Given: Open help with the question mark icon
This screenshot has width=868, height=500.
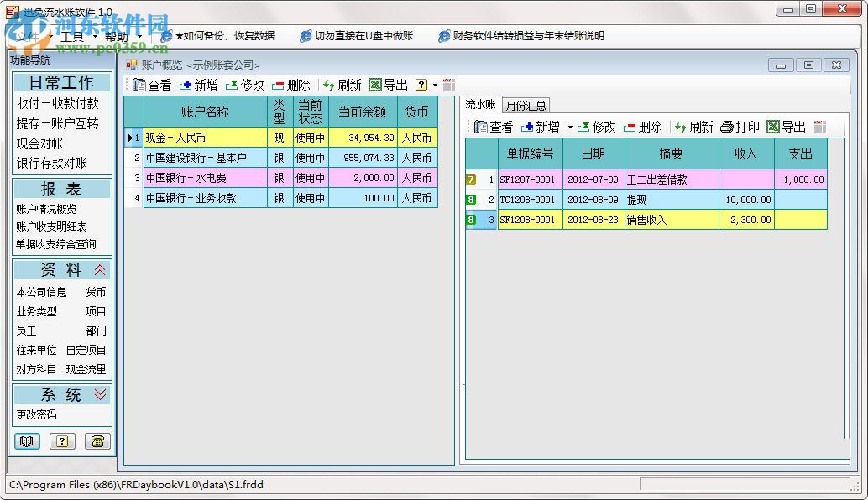Looking at the screenshot, I should [x=61, y=441].
